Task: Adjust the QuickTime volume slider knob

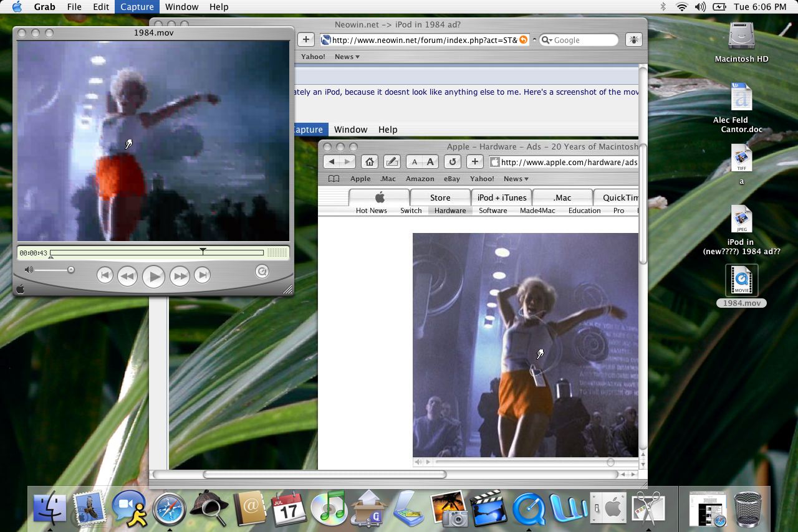Action: 71,270
